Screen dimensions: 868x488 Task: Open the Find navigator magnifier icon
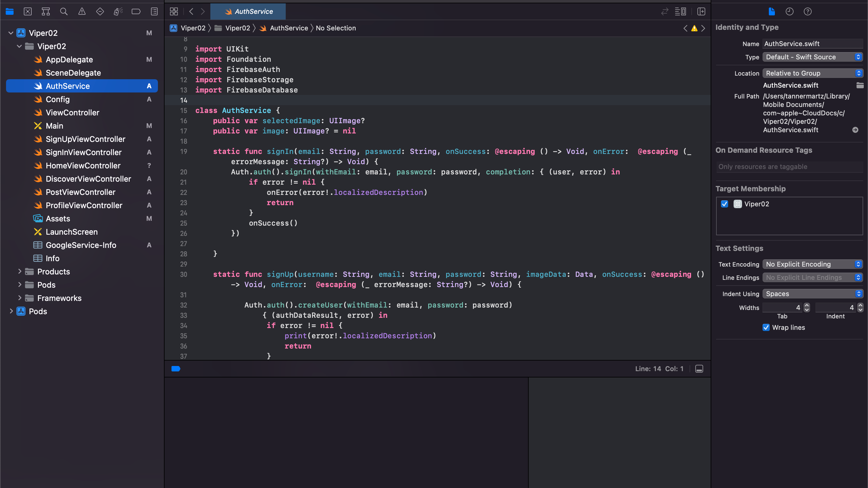click(x=64, y=11)
